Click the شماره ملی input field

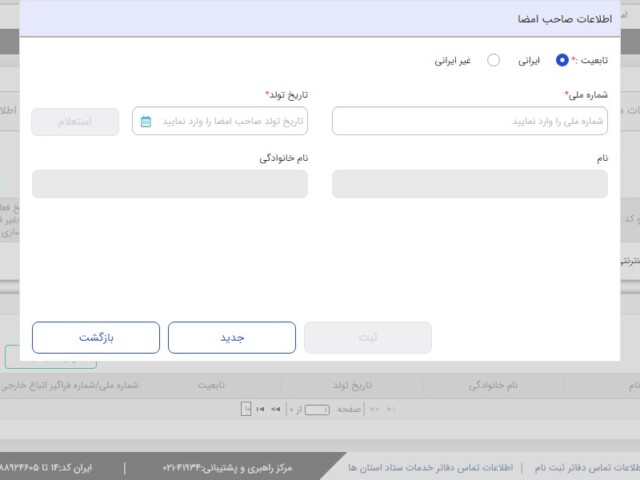469,121
